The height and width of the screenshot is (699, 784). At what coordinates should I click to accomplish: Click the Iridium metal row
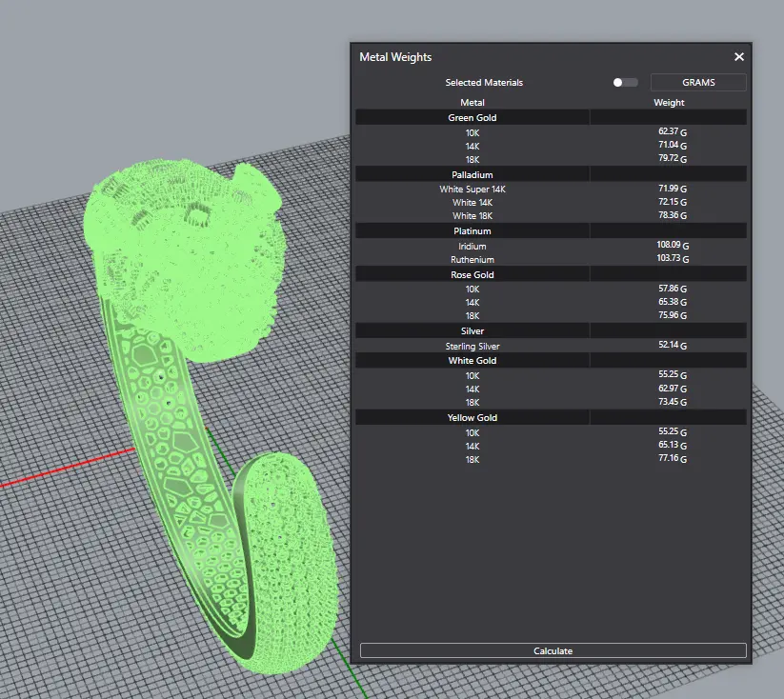point(472,247)
